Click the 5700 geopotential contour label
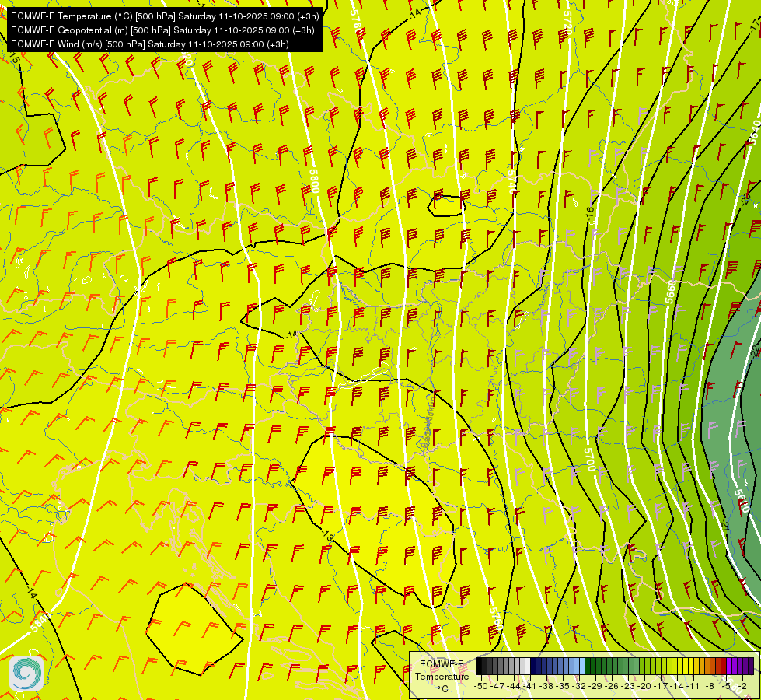The width and height of the screenshot is (761, 700). 589,459
